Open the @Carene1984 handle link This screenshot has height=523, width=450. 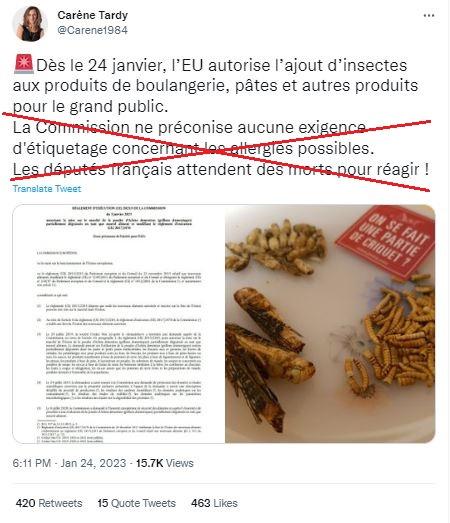coord(92,30)
